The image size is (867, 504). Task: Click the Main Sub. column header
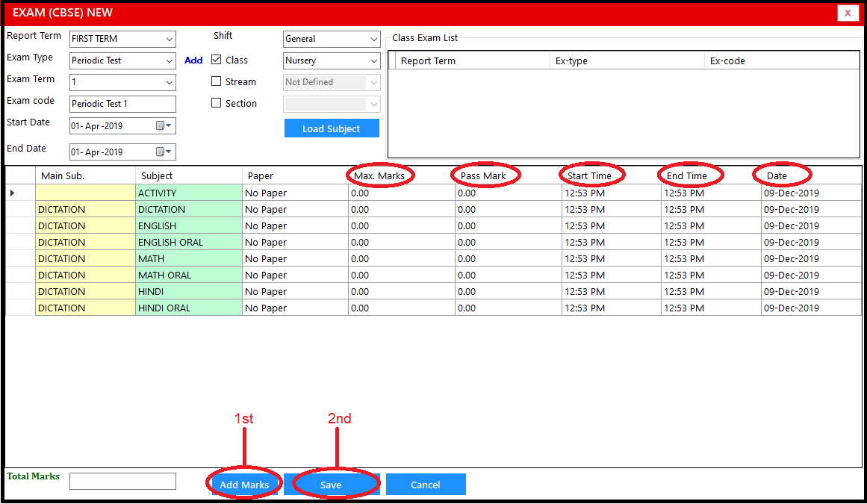pyautogui.click(x=85, y=175)
